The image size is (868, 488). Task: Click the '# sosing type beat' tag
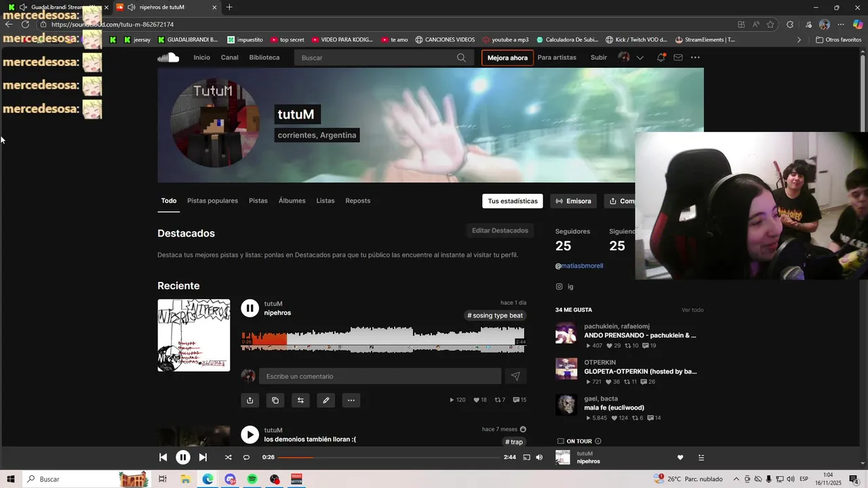[x=495, y=315]
